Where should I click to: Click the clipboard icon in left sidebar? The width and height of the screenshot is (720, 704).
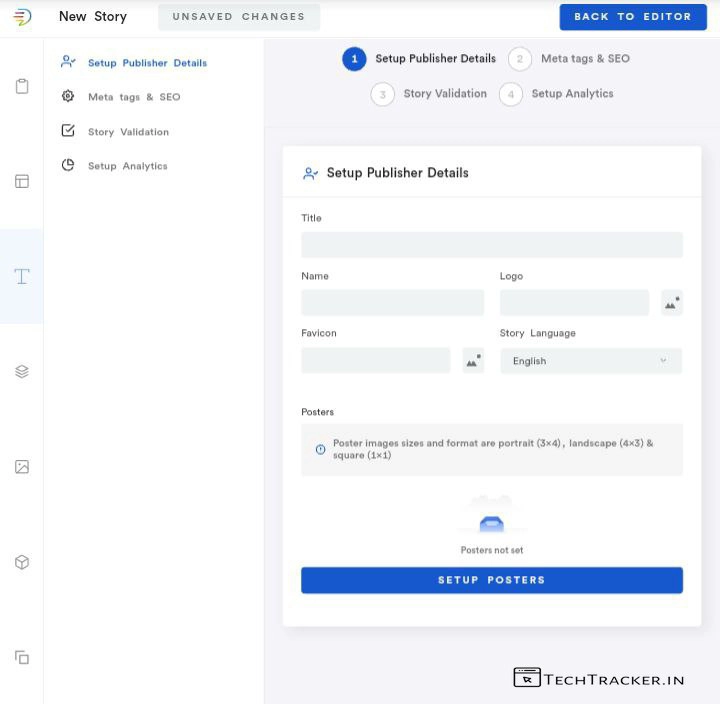[x=22, y=86]
